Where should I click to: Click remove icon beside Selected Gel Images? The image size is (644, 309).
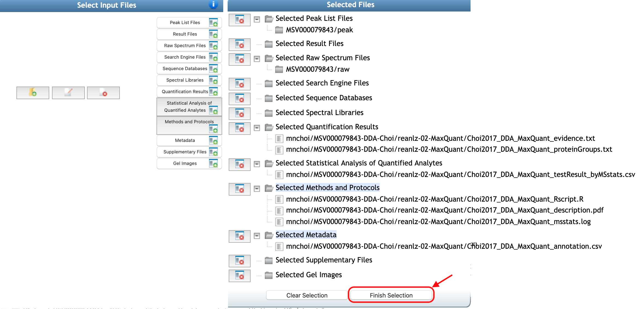pos(239,276)
